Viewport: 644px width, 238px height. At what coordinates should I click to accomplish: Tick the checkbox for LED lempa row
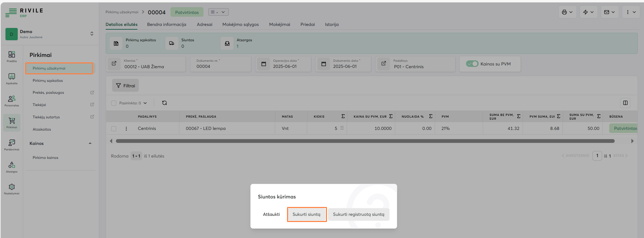[x=114, y=129]
